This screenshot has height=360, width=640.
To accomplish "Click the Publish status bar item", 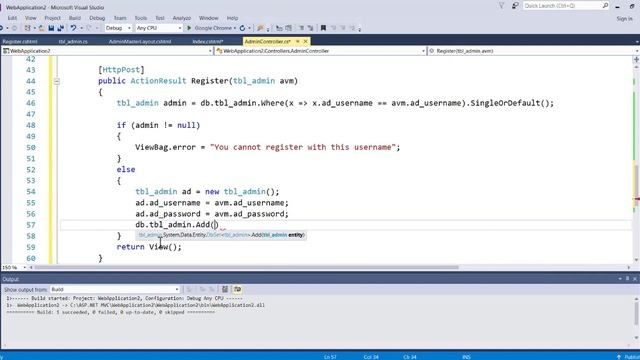I will 629,357.
